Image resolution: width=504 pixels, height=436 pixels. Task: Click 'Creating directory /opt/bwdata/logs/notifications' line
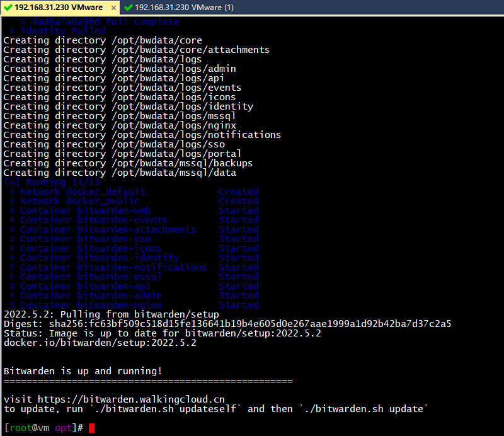click(142, 135)
